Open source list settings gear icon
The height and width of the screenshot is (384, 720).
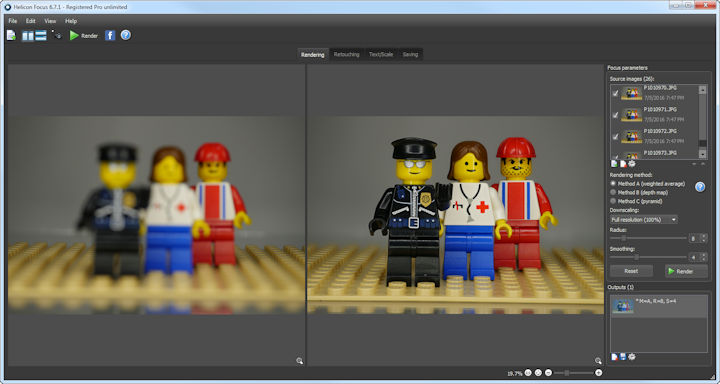pos(632,164)
